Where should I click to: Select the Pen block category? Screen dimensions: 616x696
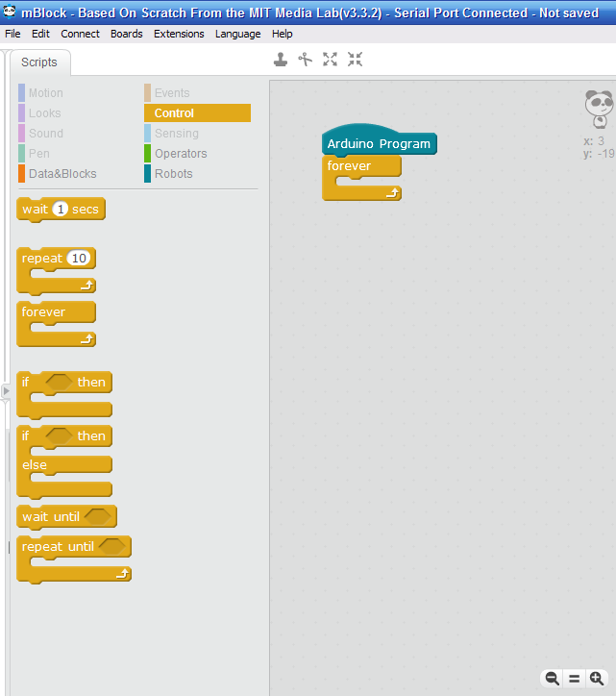[35, 154]
